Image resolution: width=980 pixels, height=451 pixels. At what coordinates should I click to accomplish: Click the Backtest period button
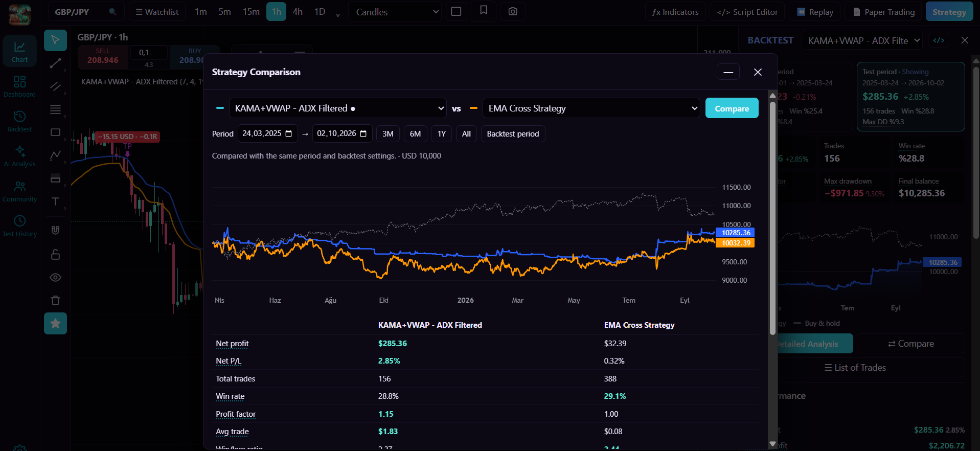coord(513,133)
